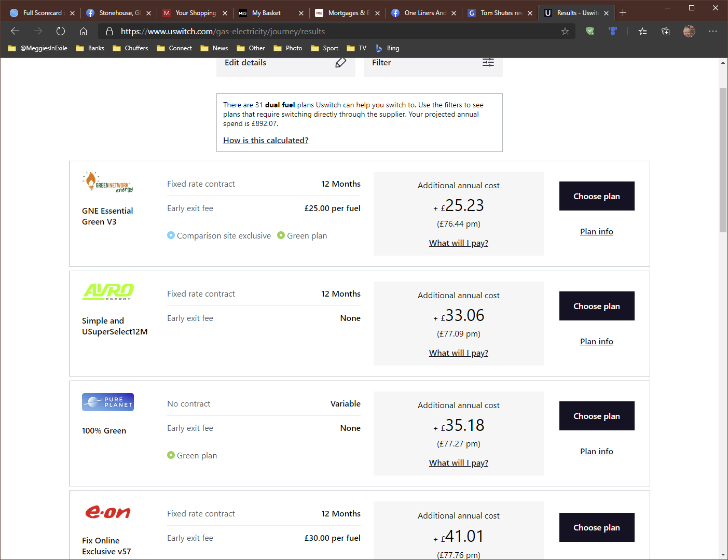This screenshot has width=728, height=560.
Task: Open the Bing bookmark
Action: (387, 48)
